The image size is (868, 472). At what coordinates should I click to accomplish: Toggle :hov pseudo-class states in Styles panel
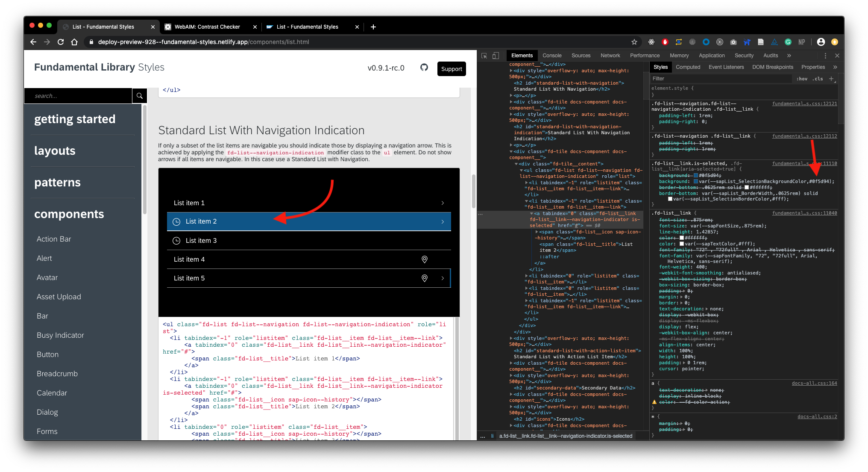pos(802,79)
